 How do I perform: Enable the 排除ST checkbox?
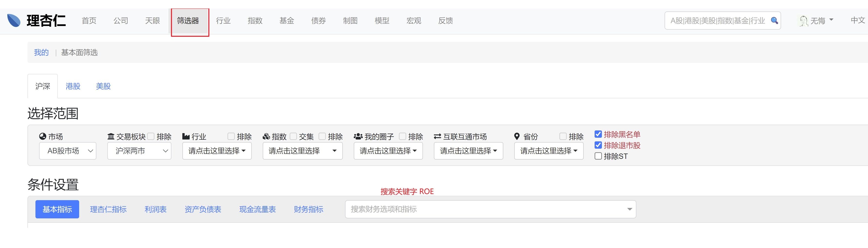[598, 156]
